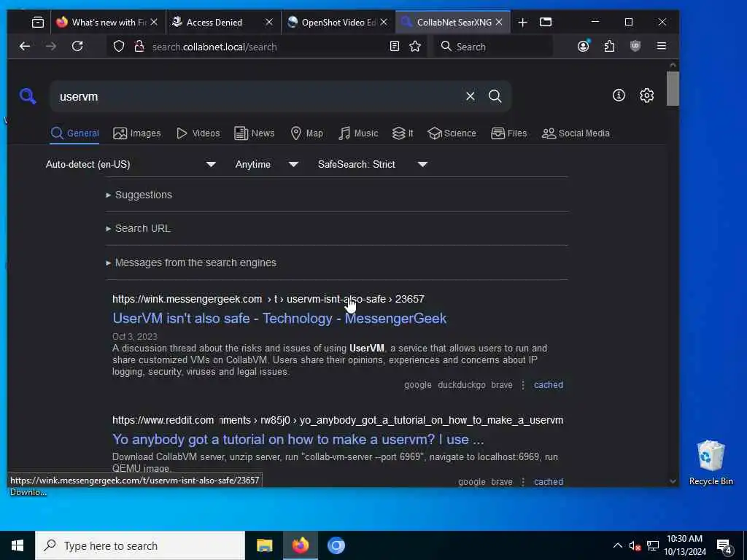Open Yo anybody got a tutorial result
This screenshot has width=747, height=560.
(x=298, y=440)
